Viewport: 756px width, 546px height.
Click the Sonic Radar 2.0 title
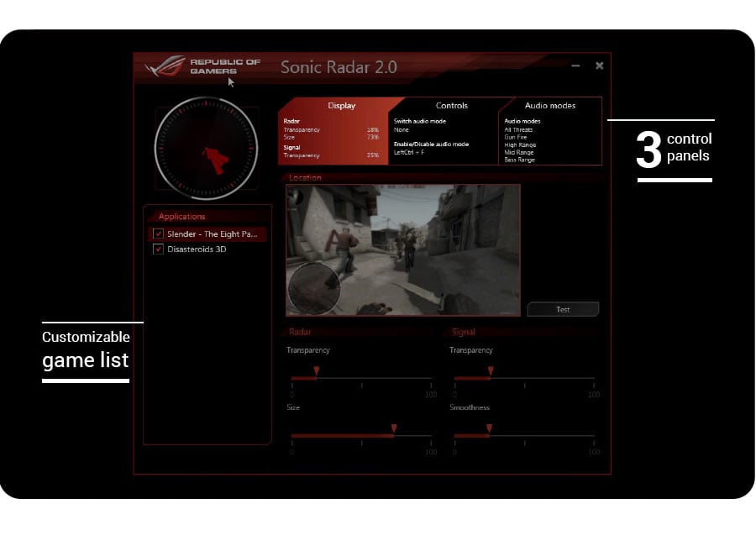[x=339, y=67]
